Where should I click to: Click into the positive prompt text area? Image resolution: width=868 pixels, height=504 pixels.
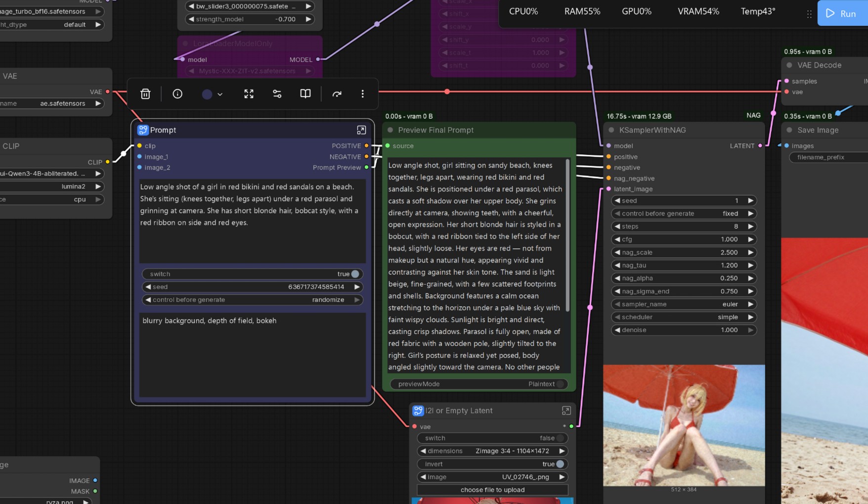coord(253,221)
